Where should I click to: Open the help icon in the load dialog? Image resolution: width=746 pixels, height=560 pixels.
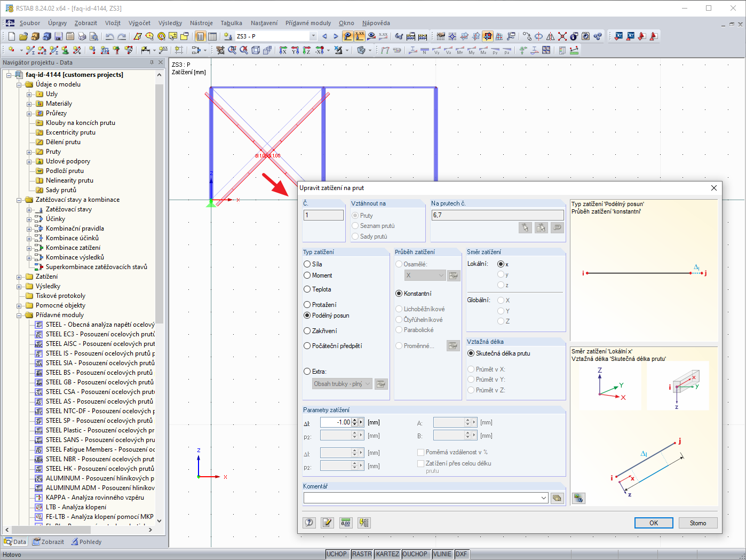coord(309,523)
